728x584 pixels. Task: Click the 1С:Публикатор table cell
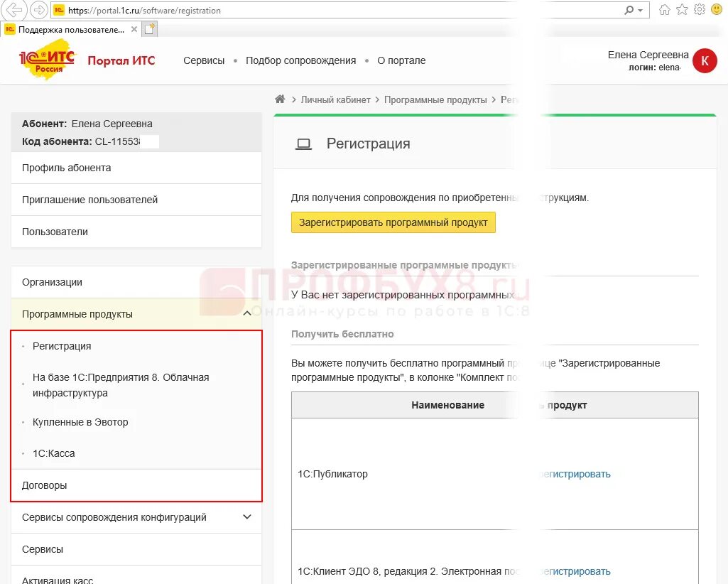click(x=332, y=475)
